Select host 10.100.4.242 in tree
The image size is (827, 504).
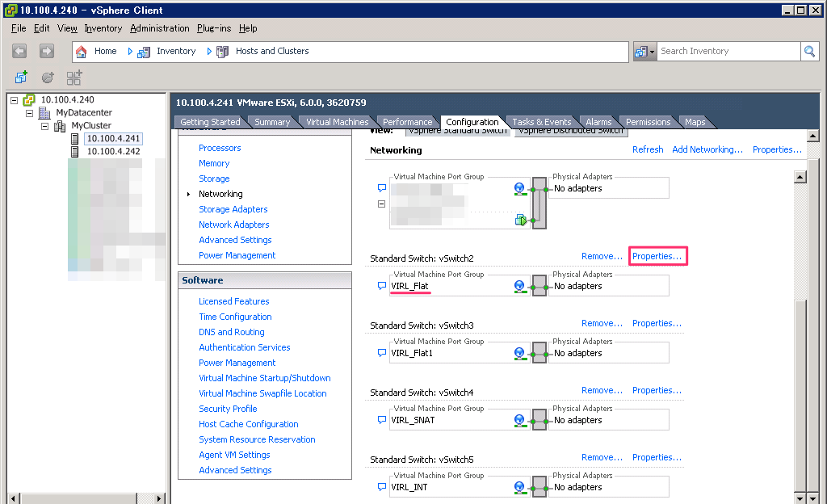pos(113,152)
